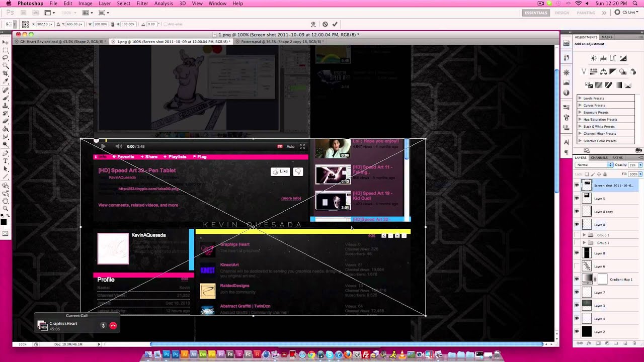Click the foreground color swatch in toolbox
Image resolution: width=644 pixels, height=362 pixels.
coord(4,222)
